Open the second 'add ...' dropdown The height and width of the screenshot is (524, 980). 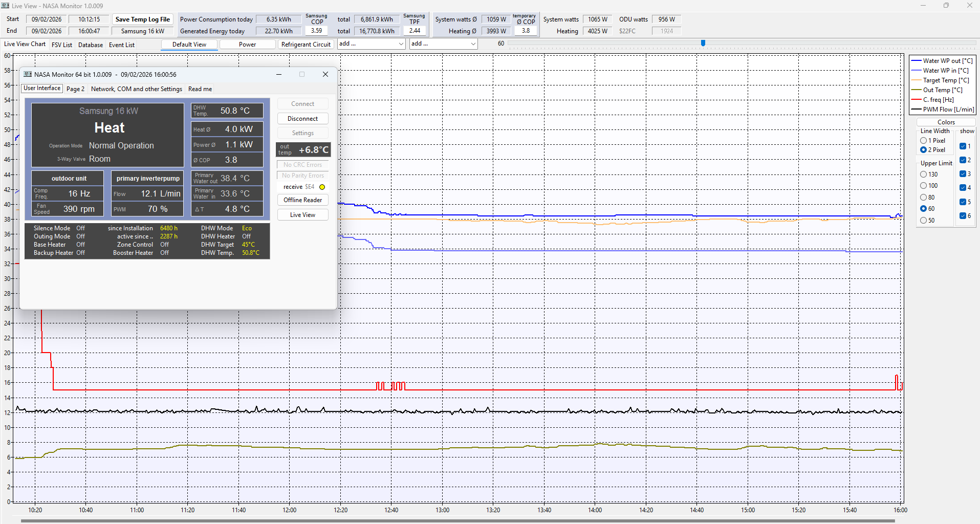(473, 44)
